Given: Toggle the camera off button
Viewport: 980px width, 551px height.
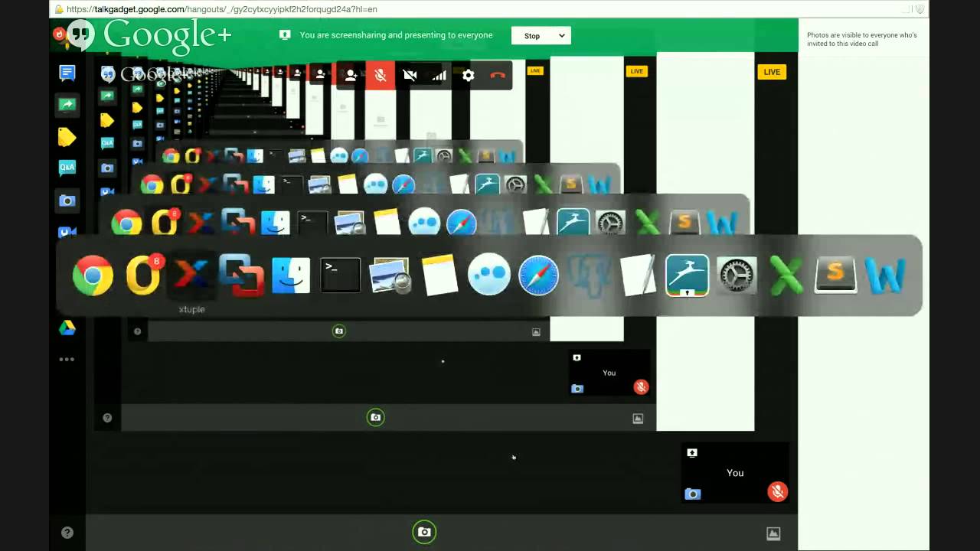Looking at the screenshot, I should [410, 75].
